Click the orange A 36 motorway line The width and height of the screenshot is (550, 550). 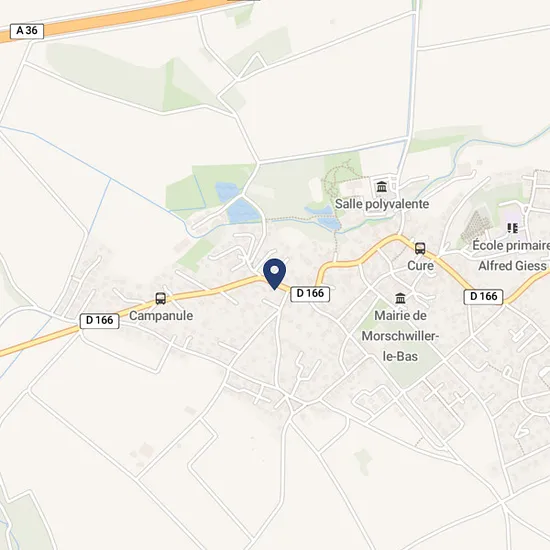tap(116, 18)
